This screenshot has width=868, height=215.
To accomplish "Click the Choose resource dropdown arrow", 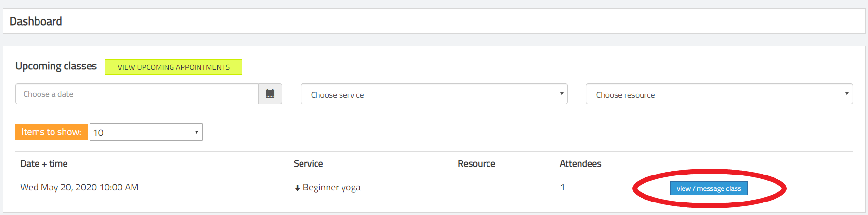I will tap(847, 94).
